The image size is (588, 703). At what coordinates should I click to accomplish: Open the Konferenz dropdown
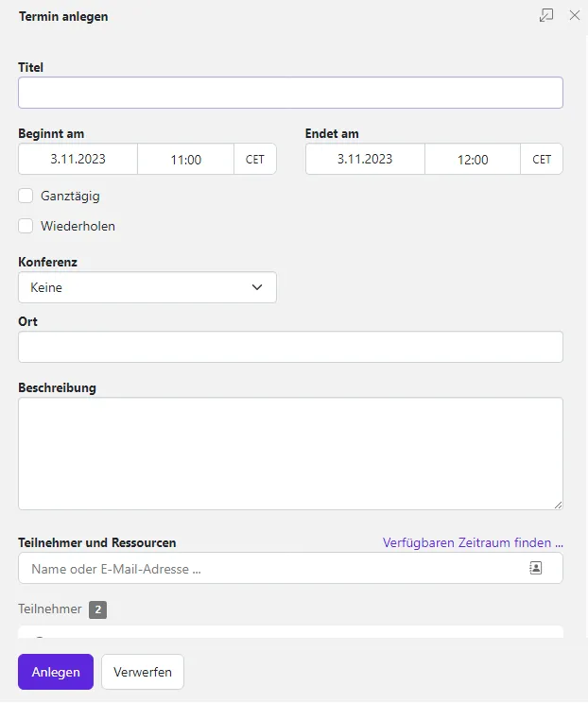(147, 287)
